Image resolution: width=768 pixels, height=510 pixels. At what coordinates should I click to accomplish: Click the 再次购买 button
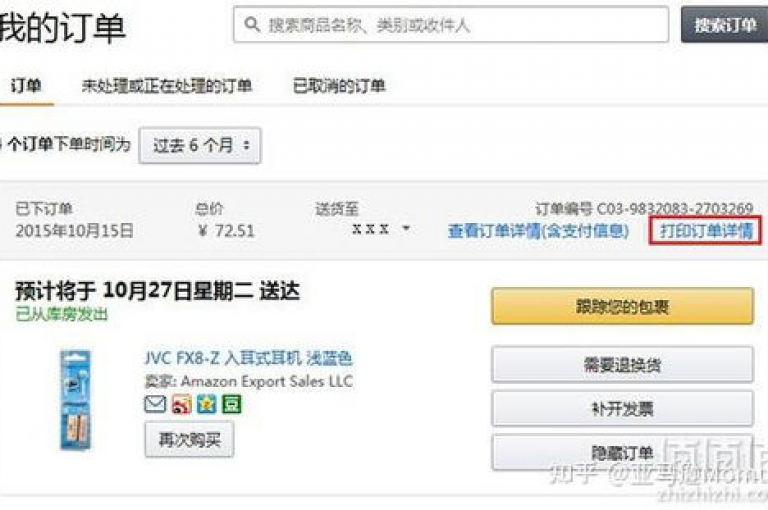coord(190,440)
